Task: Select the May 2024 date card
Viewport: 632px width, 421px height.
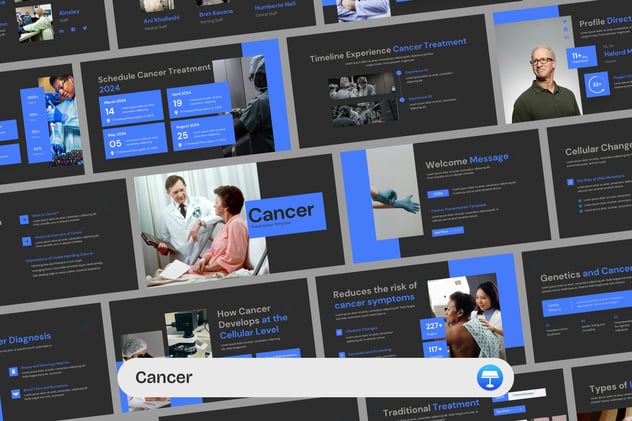Action: pos(135,140)
